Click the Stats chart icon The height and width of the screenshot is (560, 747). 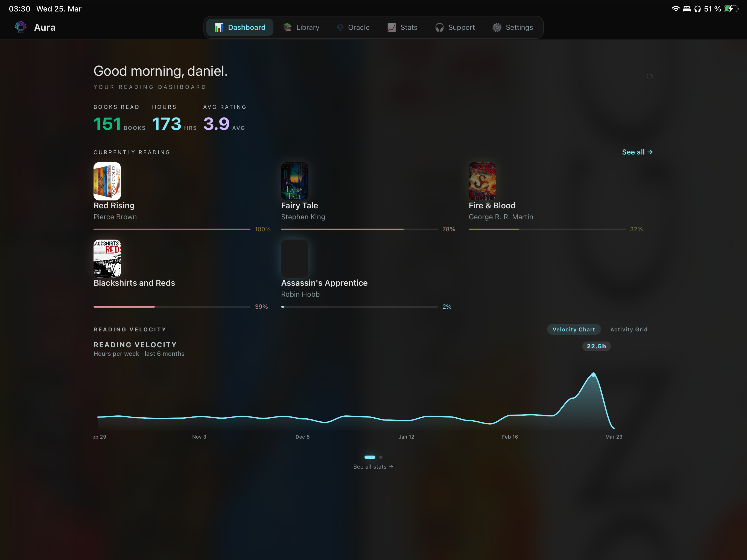391,27
